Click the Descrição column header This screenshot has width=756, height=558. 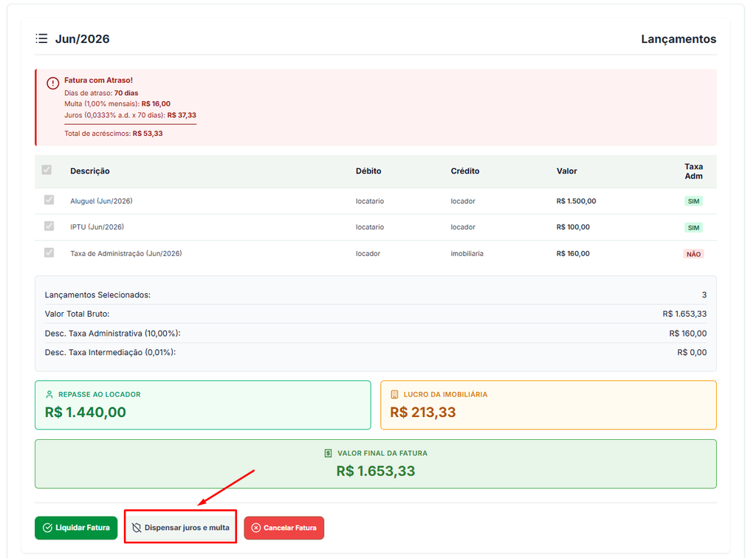click(x=89, y=171)
